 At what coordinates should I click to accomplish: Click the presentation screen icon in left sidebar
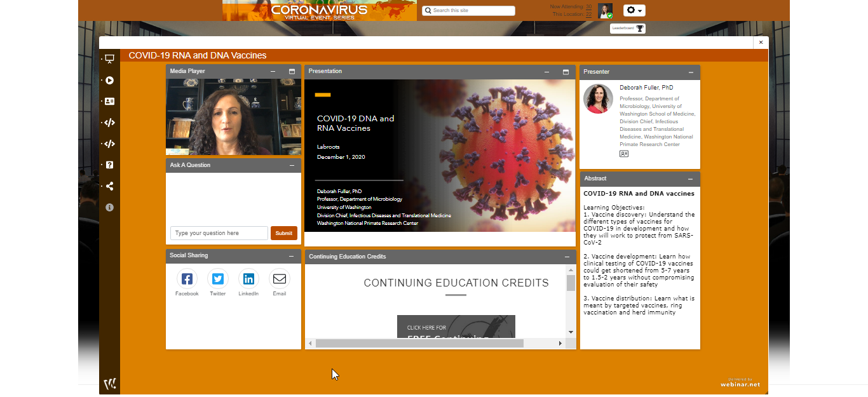pos(109,59)
